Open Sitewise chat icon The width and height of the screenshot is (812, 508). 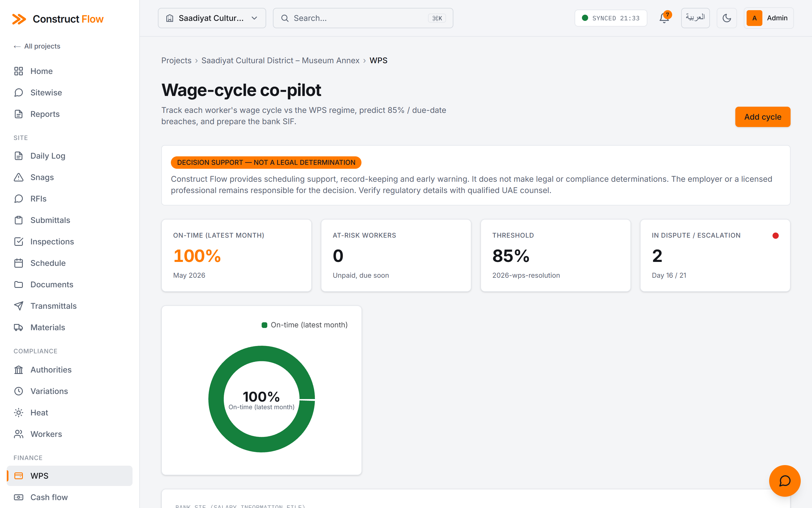[x=18, y=93]
